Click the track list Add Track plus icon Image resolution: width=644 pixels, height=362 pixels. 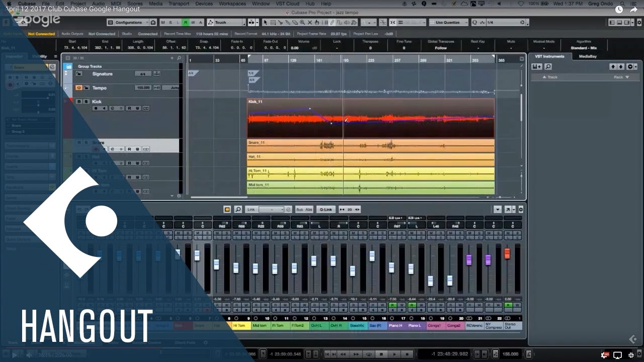pos(172,58)
